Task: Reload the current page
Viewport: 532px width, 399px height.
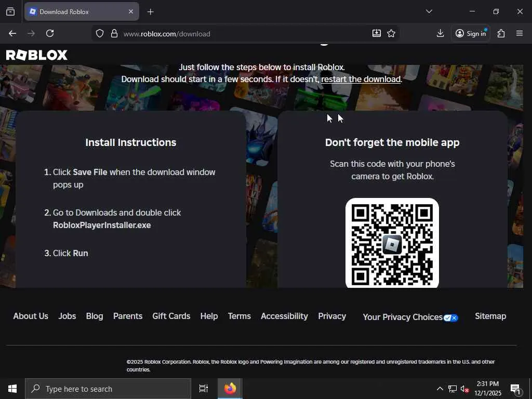Action: [x=50, y=33]
